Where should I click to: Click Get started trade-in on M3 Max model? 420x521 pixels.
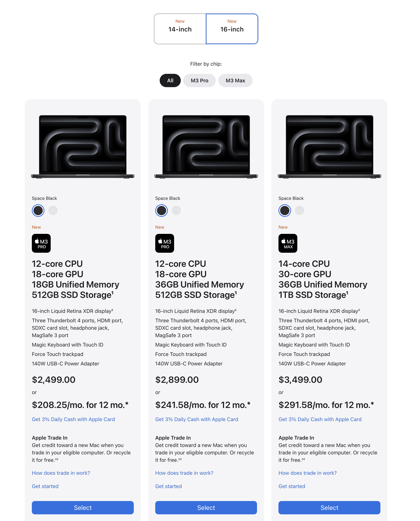pos(292,486)
